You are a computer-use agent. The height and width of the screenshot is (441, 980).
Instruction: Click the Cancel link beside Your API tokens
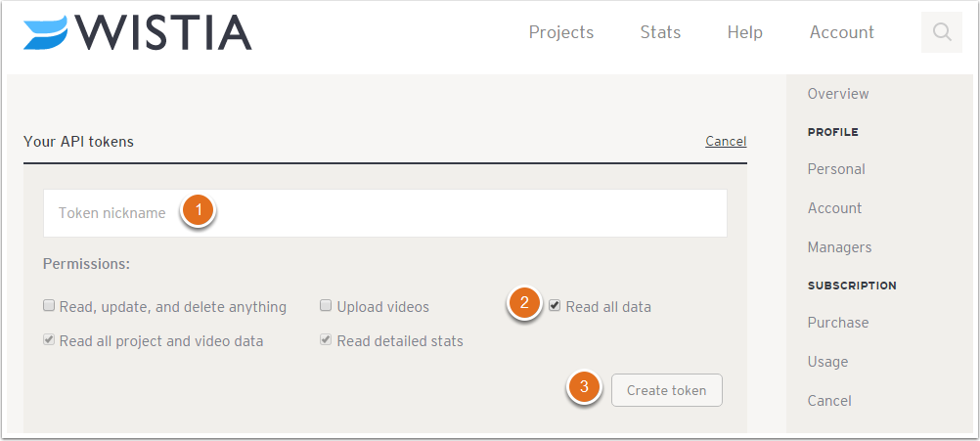pyautogui.click(x=726, y=142)
